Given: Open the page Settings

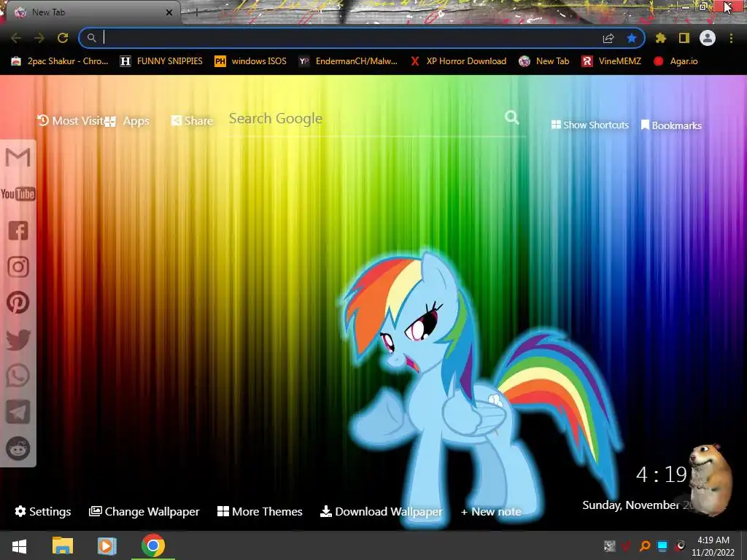Looking at the screenshot, I should tap(43, 511).
